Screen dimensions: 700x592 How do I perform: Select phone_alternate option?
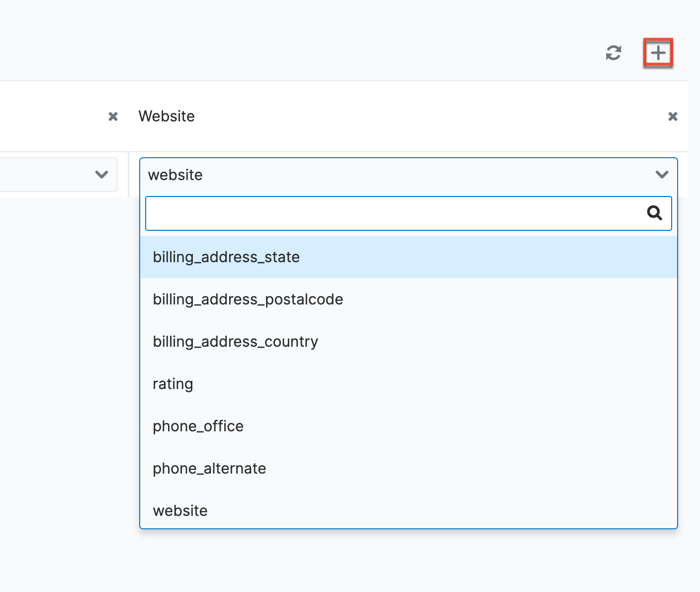tap(209, 469)
